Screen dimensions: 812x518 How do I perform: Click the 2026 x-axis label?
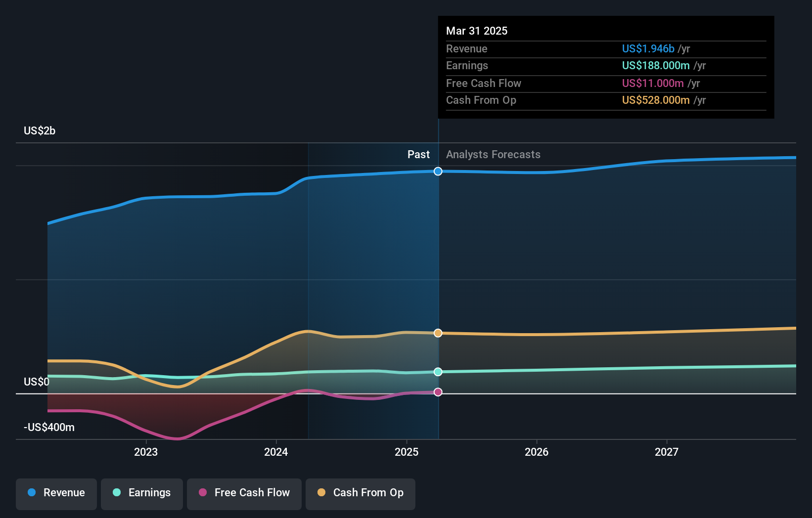537,452
